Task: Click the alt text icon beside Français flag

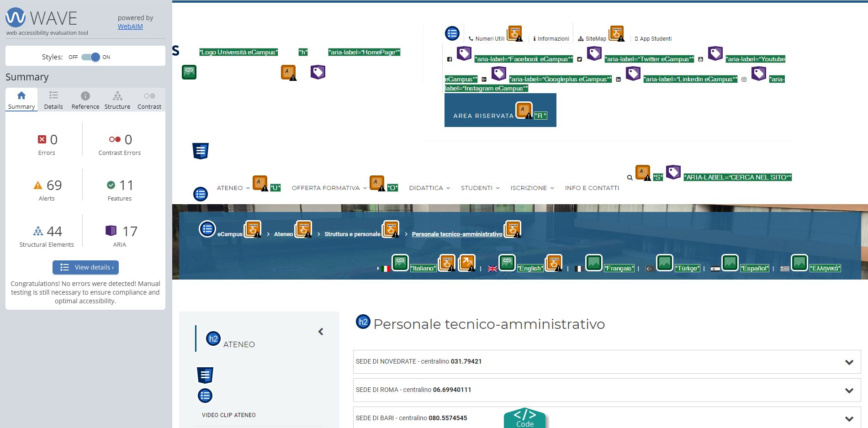Action: coord(593,263)
